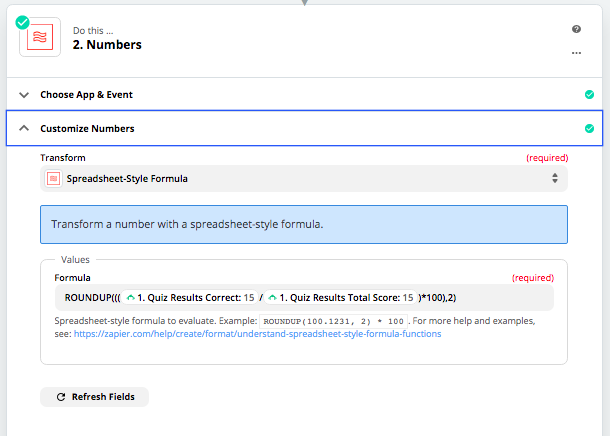Open the three-dot step options menu
The width and height of the screenshot is (610, 436).
576,53
